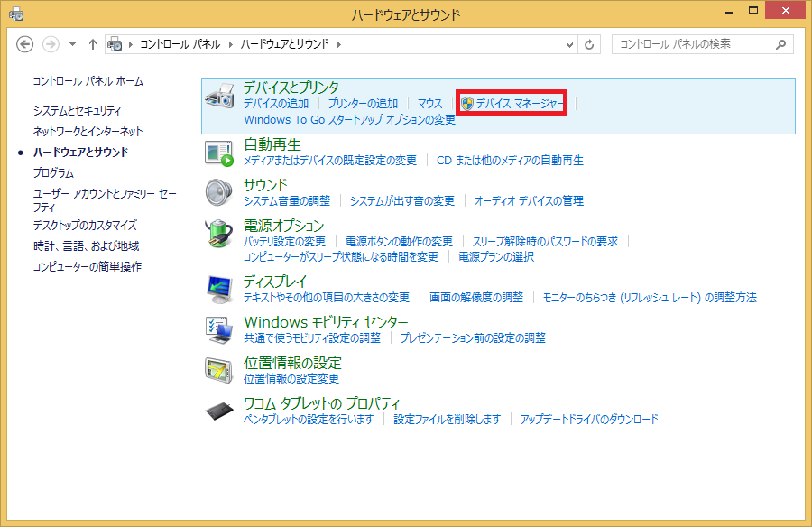
Task: Open the サウンド heading link
Action: [265, 185]
